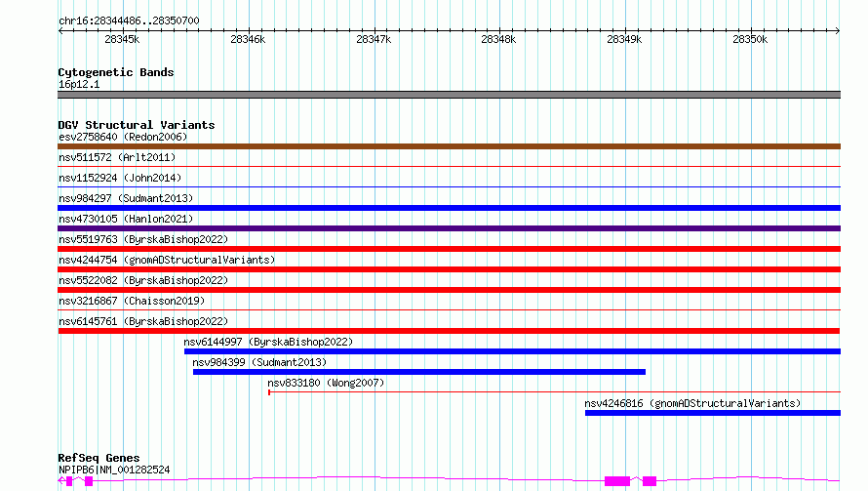Select nsv4246816 (gnomADStructuralVariants) label
Image resolution: width=868 pixels, height=491 pixels.
pyautogui.click(x=692, y=403)
